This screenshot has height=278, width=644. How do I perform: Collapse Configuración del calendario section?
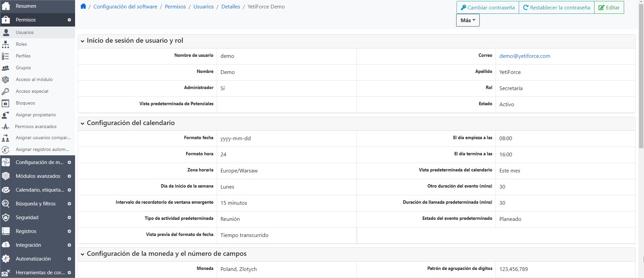[82, 123]
